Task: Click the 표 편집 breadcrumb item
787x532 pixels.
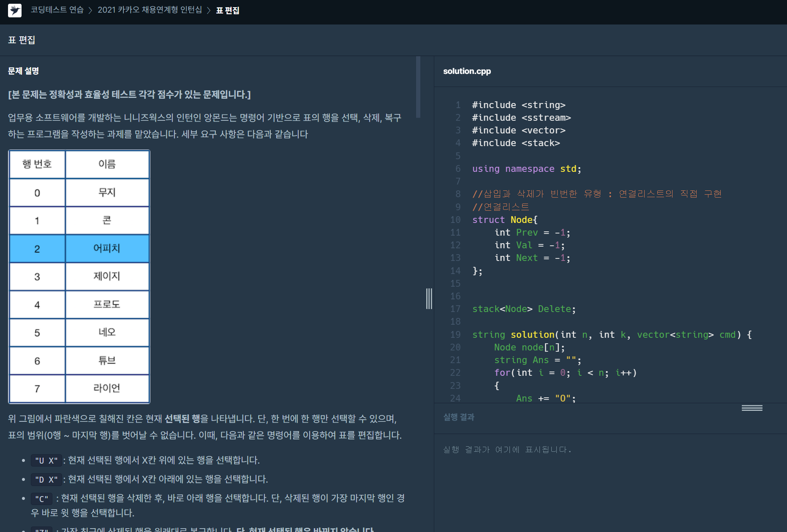Action: point(228,10)
